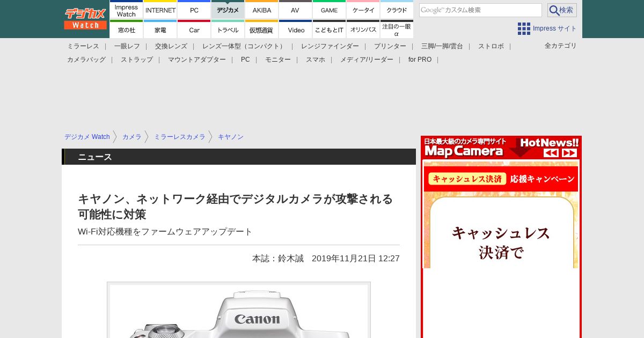The height and width of the screenshot is (338, 644).
Task: Open the for PRO category link
Action: [420, 60]
